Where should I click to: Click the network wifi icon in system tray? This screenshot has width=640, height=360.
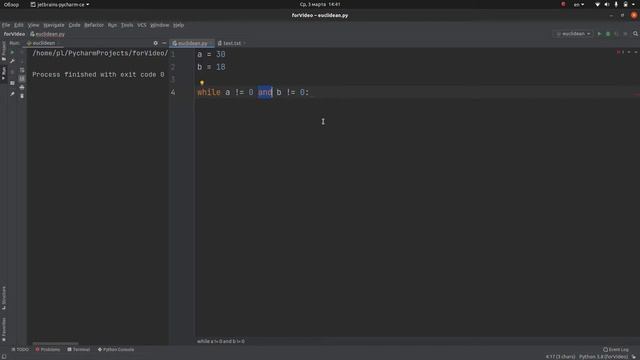point(597,4)
